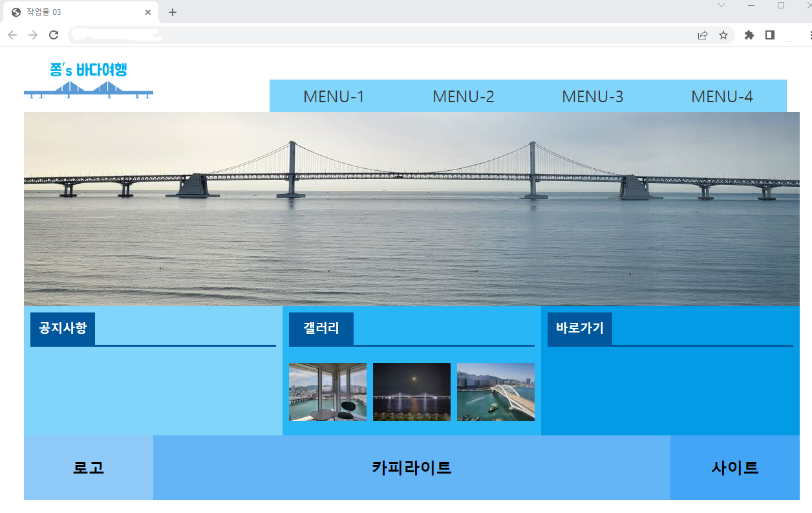Screen dimensions: 812x513
Task: Click the 카피라이트 footer text
Action: tap(412, 468)
